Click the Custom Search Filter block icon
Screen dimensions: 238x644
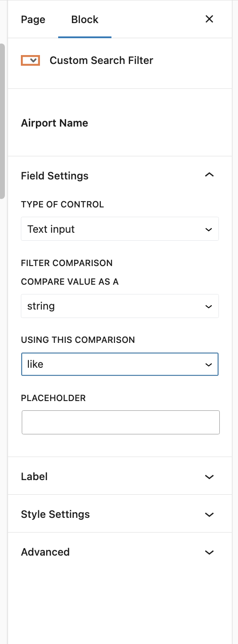pyautogui.click(x=31, y=60)
